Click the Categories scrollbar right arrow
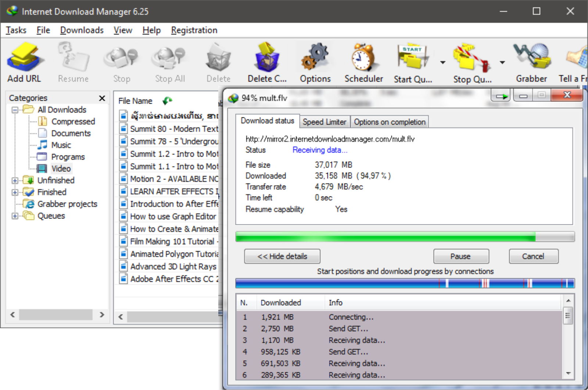588x390 pixels. point(102,315)
